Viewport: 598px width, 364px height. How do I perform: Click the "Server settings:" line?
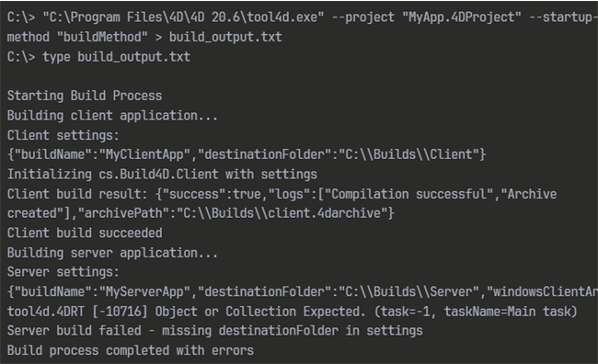pyautogui.click(x=63, y=272)
